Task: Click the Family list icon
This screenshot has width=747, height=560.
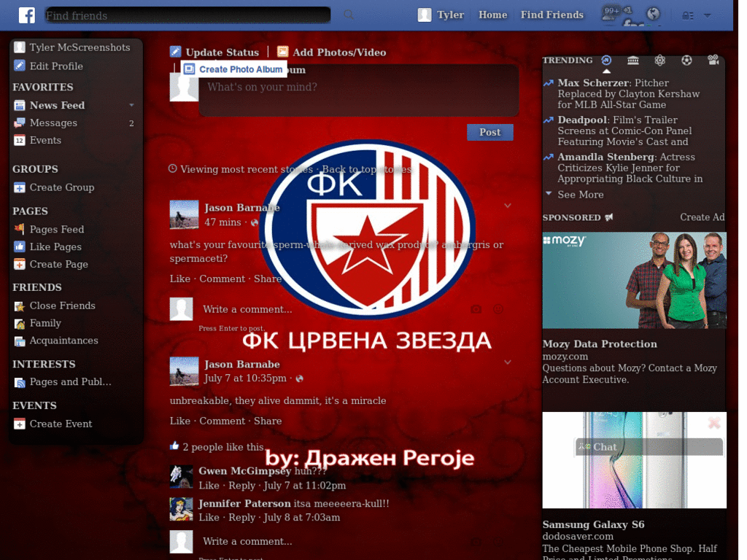Action: pos(20,323)
